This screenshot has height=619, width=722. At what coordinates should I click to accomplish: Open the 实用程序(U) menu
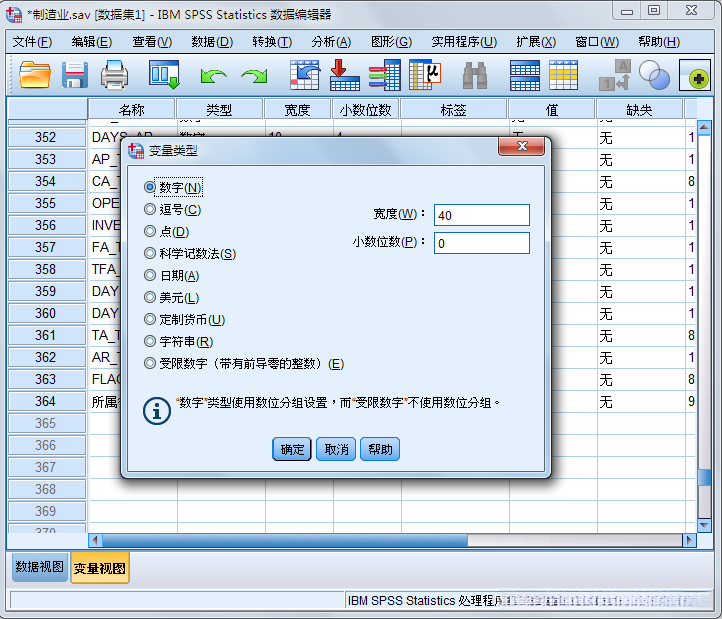[464, 42]
